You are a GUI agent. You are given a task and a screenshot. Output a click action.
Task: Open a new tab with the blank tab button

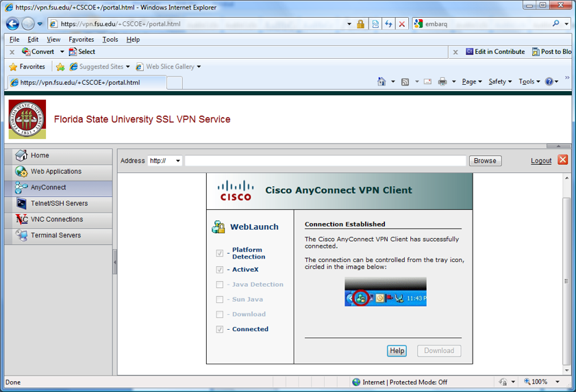175,83
